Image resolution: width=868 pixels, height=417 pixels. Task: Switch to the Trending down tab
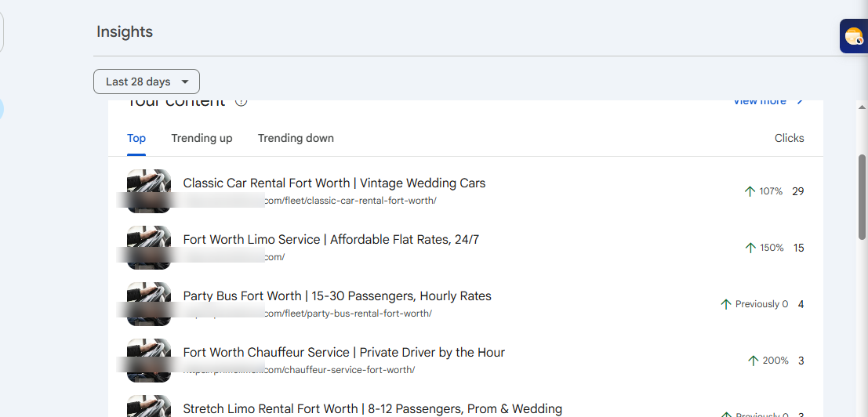coord(296,138)
